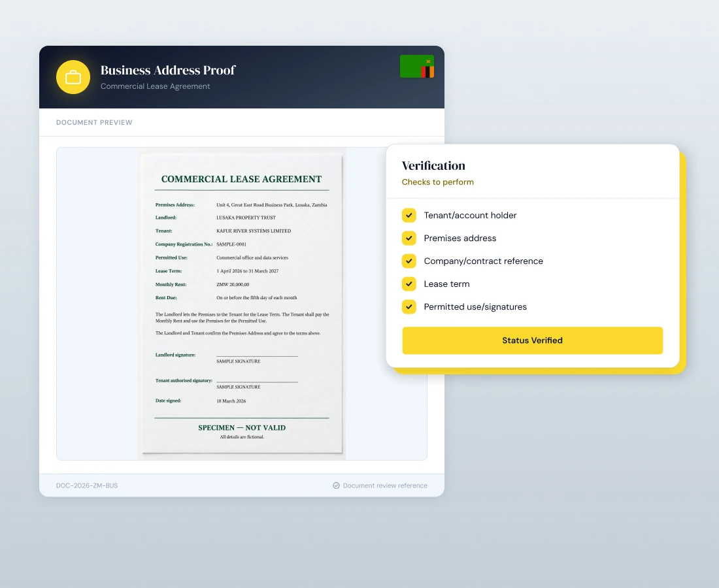The width and height of the screenshot is (719, 588).
Task: Toggle the Tenant/account holder checkbox
Action: pos(409,215)
